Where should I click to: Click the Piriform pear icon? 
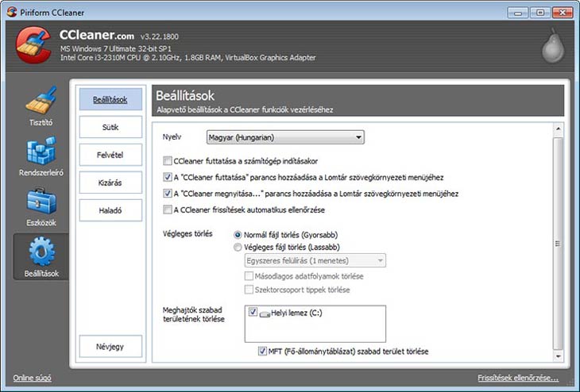(x=553, y=47)
